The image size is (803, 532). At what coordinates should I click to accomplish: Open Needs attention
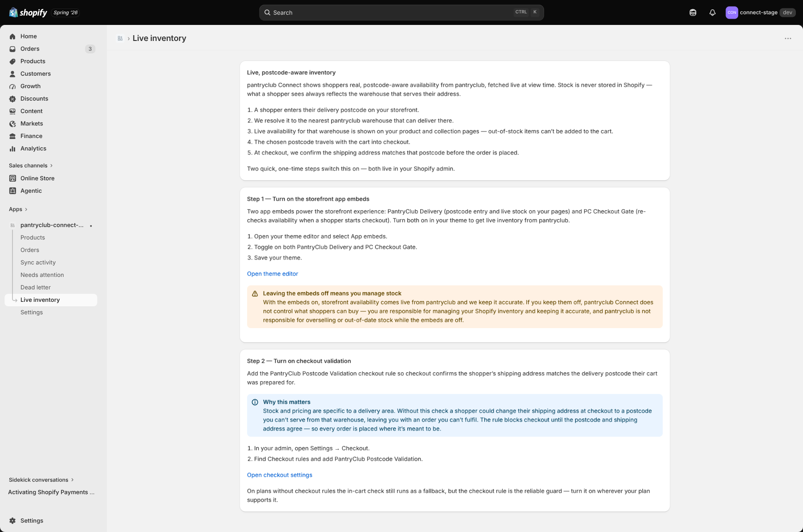coord(42,275)
